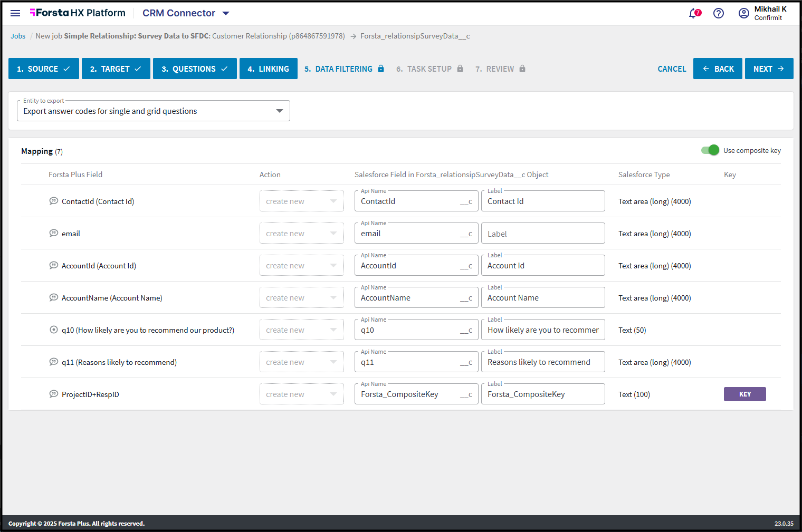802x532 pixels.
Task: Click the comment icon beside q11 field
Action: 54,362
